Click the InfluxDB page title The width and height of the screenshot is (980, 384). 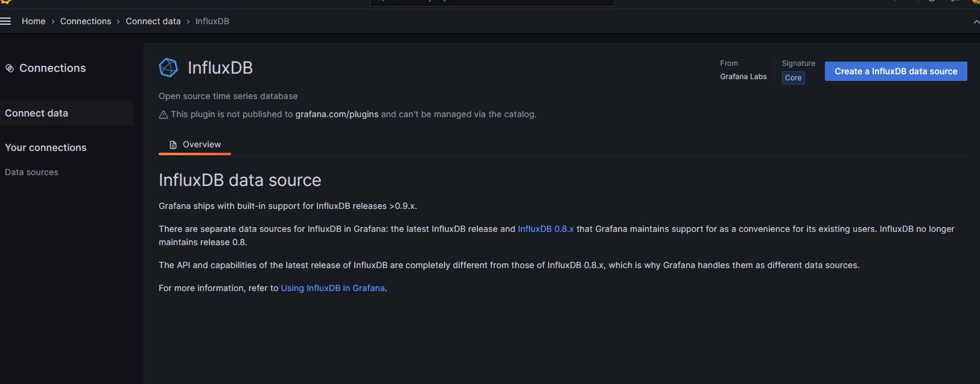click(x=220, y=68)
